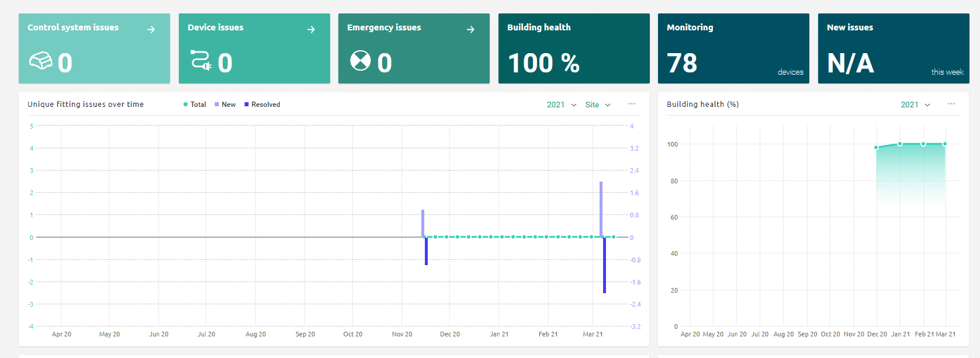Open the fitting issues chart more-options menu
The height and width of the screenshot is (358, 980).
coord(632,104)
